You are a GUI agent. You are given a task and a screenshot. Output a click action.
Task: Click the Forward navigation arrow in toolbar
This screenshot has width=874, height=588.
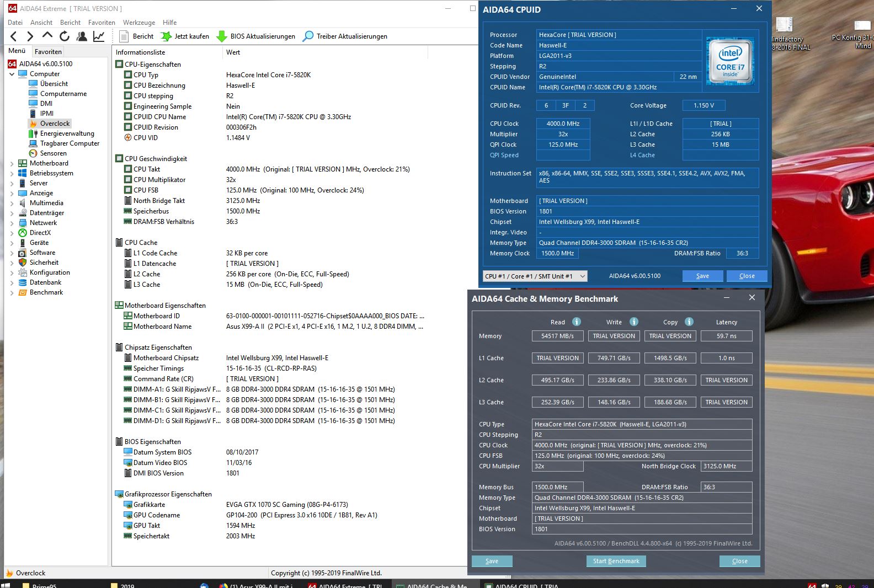tap(30, 36)
